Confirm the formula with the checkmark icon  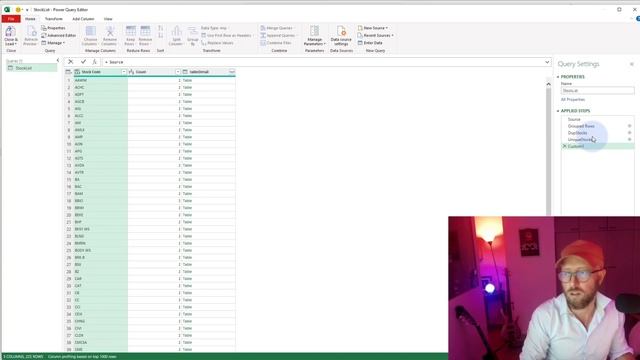coord(83,62)
